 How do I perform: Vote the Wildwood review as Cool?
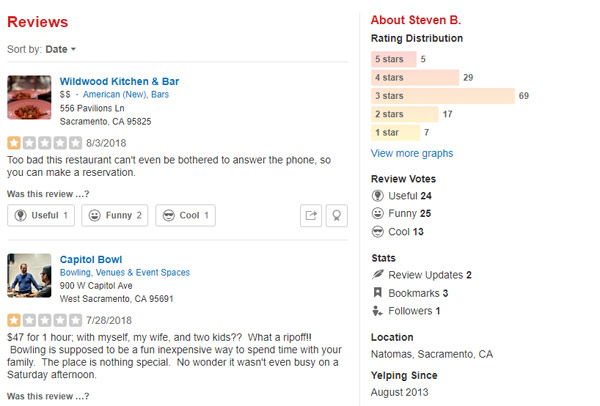(185, 215)
